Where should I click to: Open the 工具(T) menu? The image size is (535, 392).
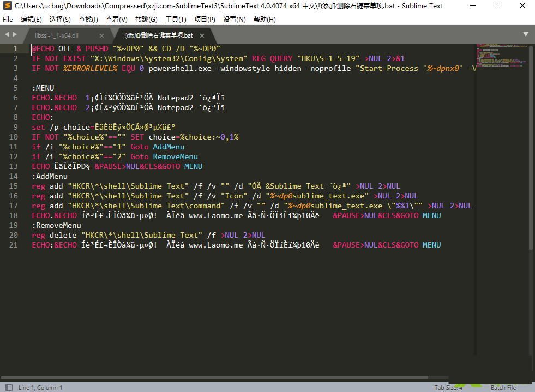pos(176,20)
